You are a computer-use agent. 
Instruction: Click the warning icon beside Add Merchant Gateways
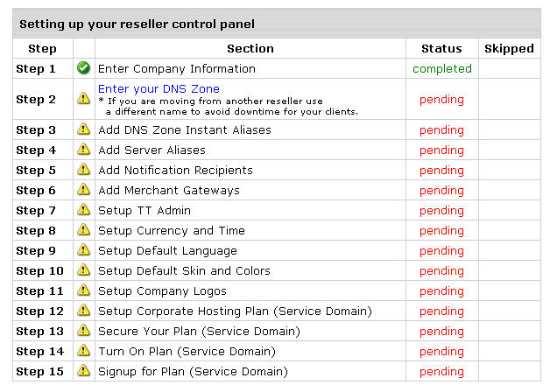pos(83,189)
